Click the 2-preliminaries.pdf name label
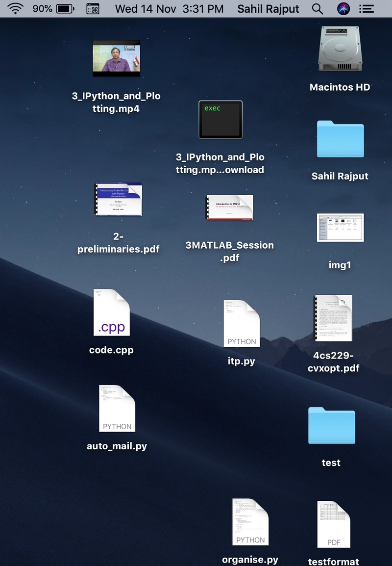392x566 pixels. [x=118, y=243]
